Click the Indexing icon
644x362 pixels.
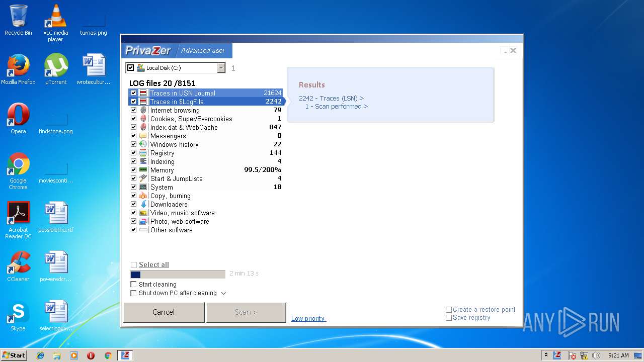tap(143, 161)
